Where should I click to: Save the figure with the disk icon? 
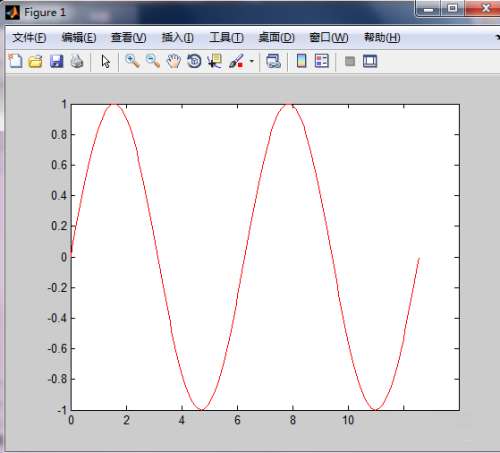click(57, 62)
